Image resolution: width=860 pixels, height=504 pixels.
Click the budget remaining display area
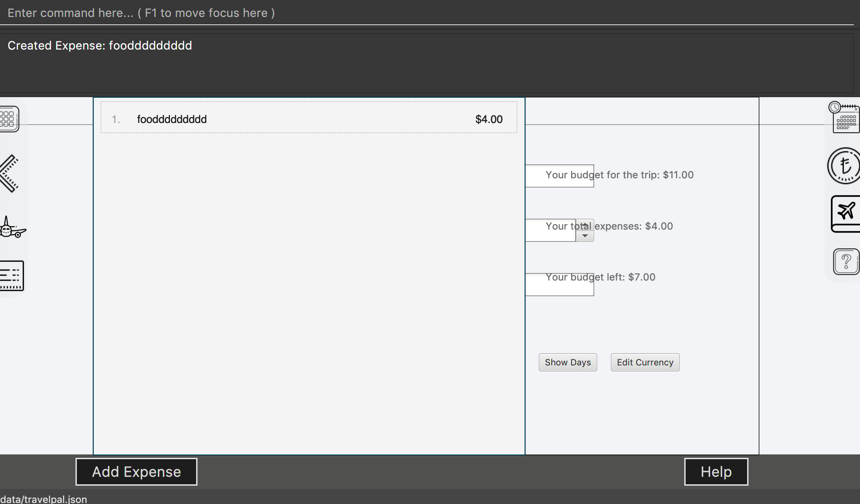click(x=599, y=277)
